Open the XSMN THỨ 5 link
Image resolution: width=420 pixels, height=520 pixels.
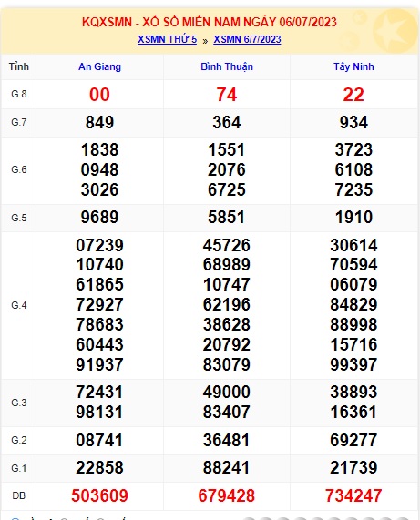168,39
